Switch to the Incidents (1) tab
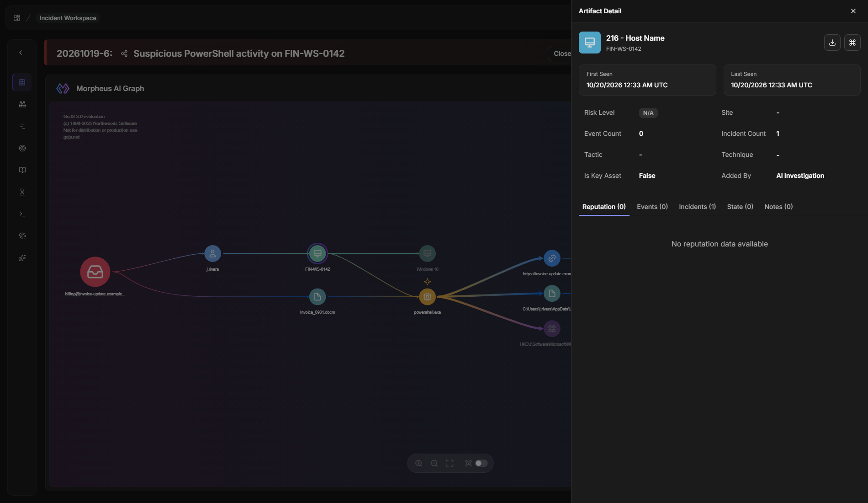The image size is (868, 503). point(697,207)
